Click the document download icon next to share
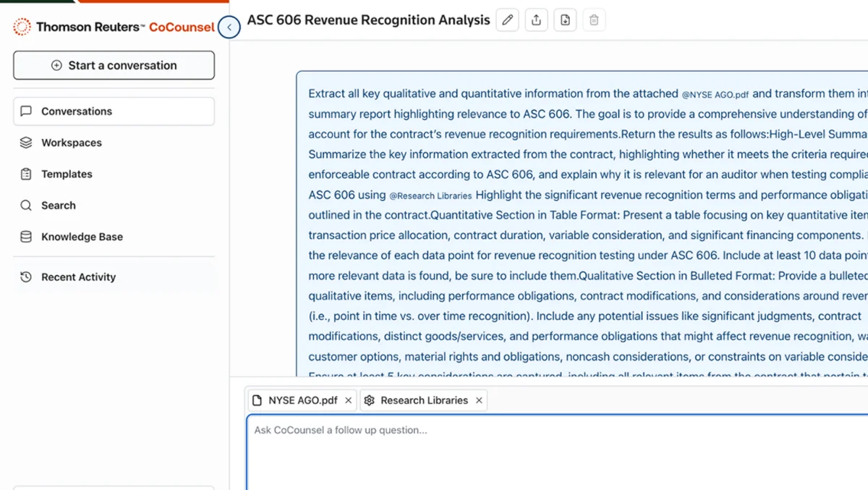Viewport: 868px width, 490px height. 565,20
